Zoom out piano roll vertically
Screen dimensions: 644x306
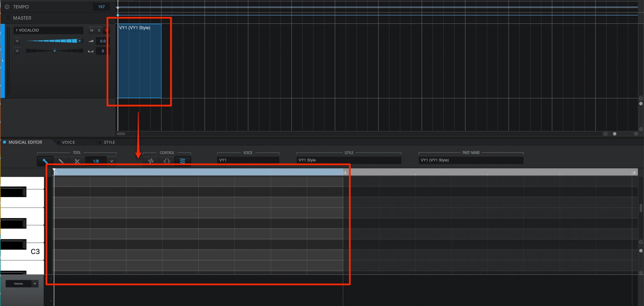pos(641,242)
